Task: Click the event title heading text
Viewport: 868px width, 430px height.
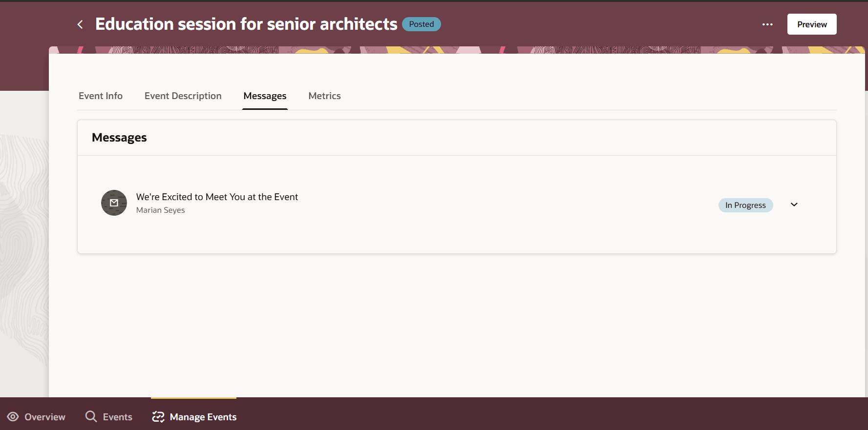Action: 246,24
